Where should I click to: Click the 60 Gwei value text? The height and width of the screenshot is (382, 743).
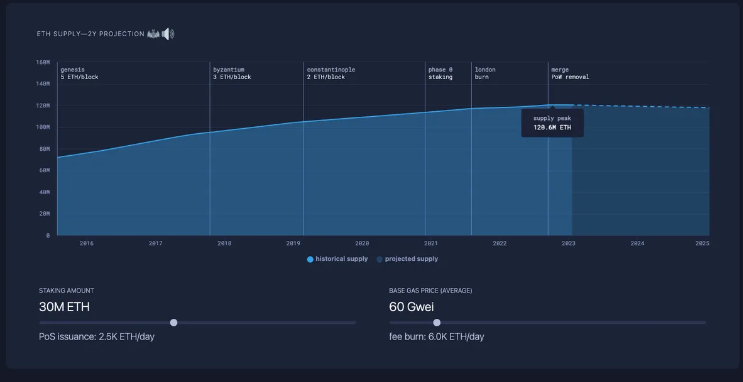pos(411,307)
